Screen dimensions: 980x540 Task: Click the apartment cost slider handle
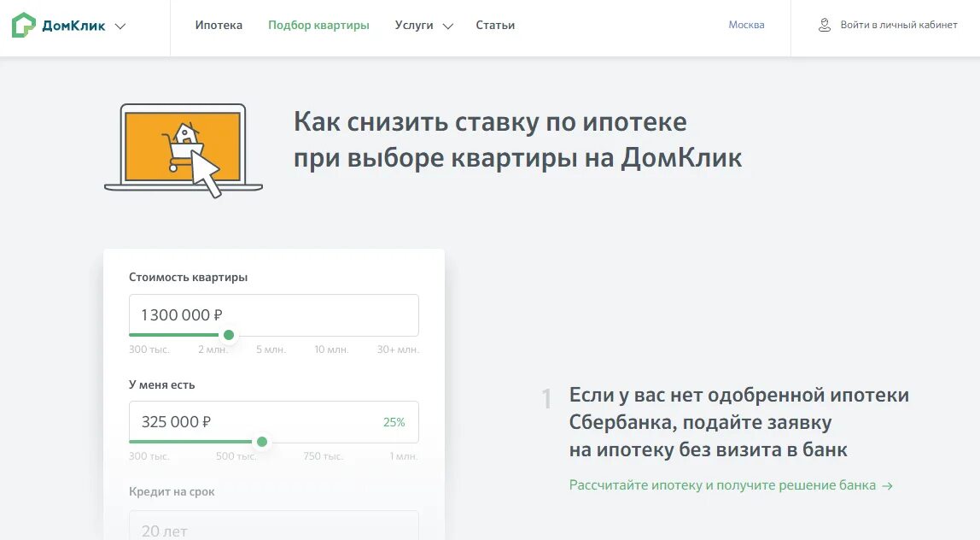click(x=229, y=335)
